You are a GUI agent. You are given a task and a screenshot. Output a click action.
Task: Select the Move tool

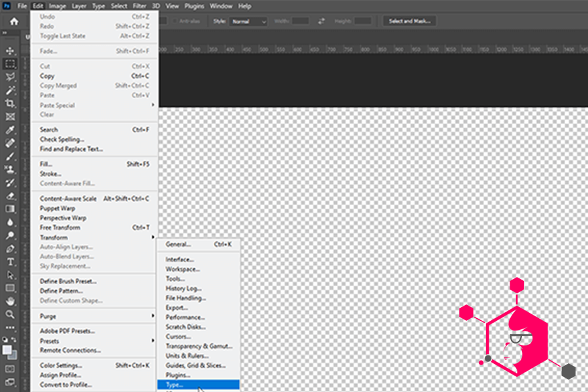[10, 51]
